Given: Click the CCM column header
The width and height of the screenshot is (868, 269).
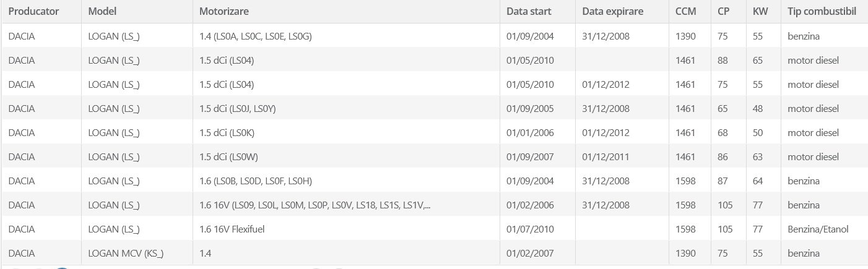Looking at the screenshot, I should pyautogui.click(x=690, y=12).
